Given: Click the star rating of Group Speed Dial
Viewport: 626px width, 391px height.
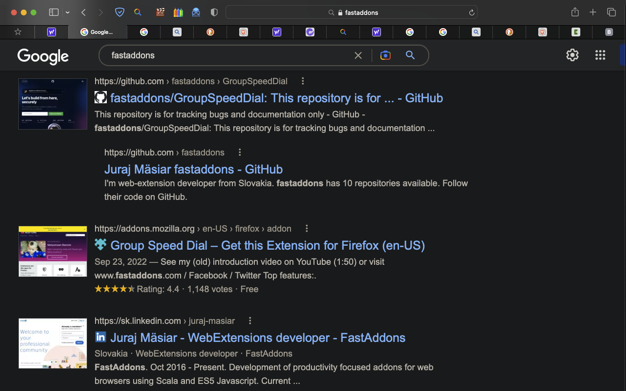Looking at the screenshot, I should [115, 289].
